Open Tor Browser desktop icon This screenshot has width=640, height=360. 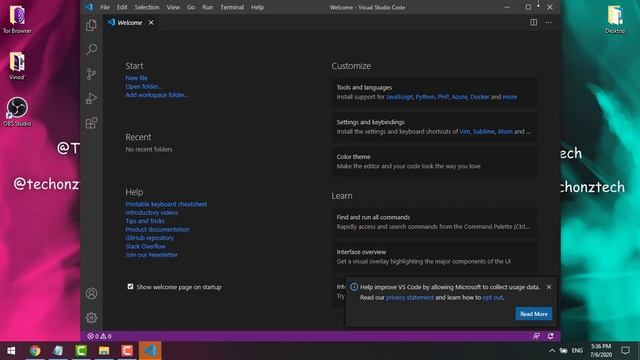(17, 19)
